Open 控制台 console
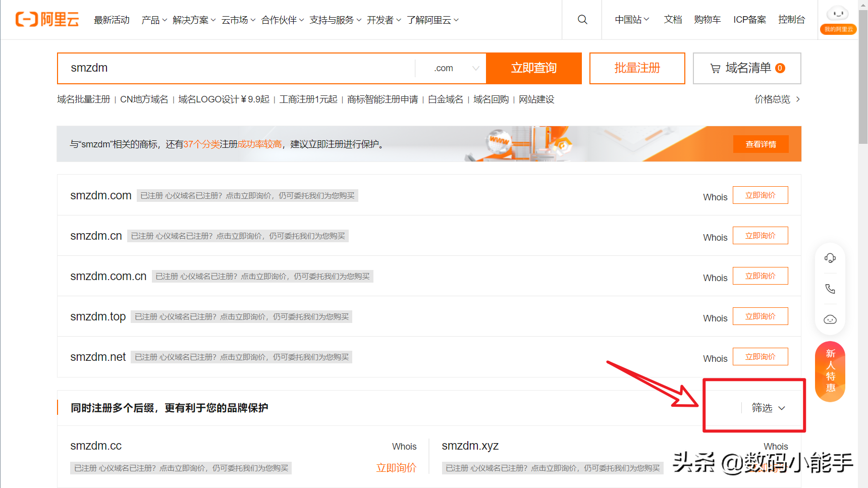This screenshot has height=488, width=868. coord(791,20)
